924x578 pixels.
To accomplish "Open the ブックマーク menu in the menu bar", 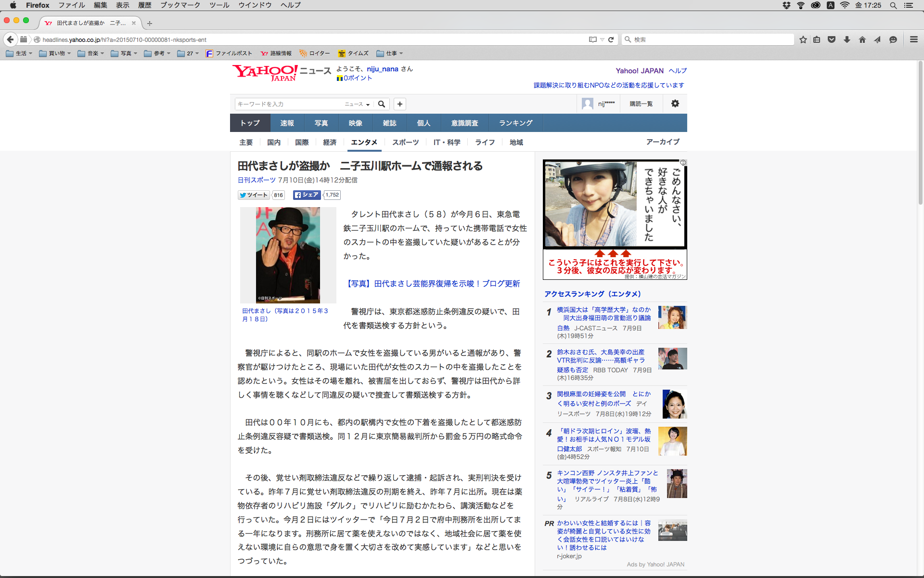I will click(180, 5).
